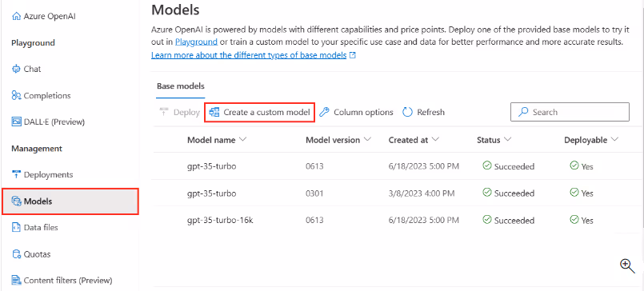Click the Deploy toolbar button
The image size is (644, 291).
(179, 112)
